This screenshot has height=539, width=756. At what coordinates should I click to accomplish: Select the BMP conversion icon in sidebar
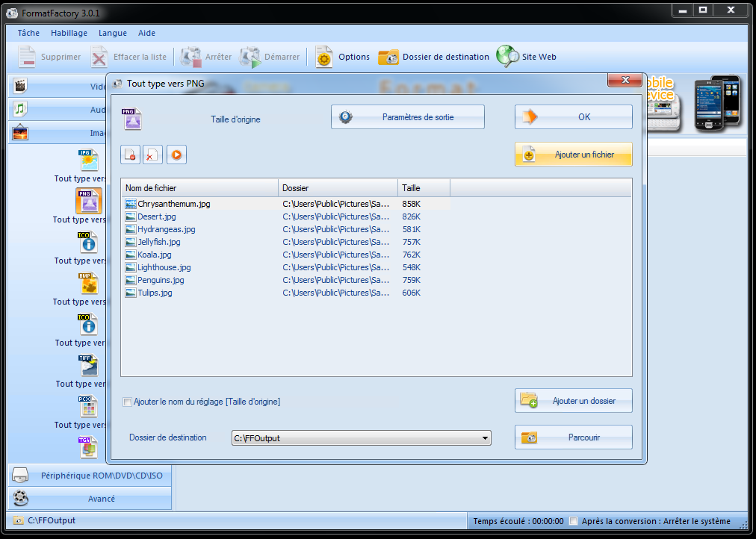coord(89,283)
